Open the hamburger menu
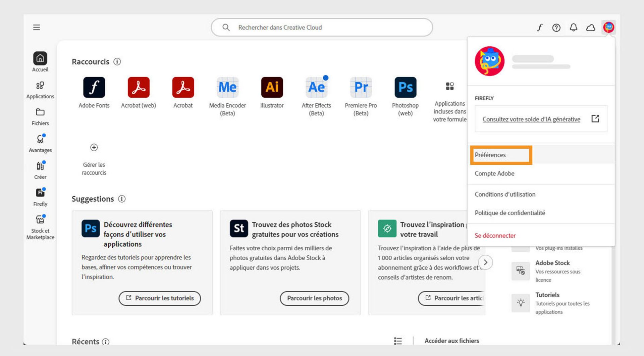 [37, 27]
